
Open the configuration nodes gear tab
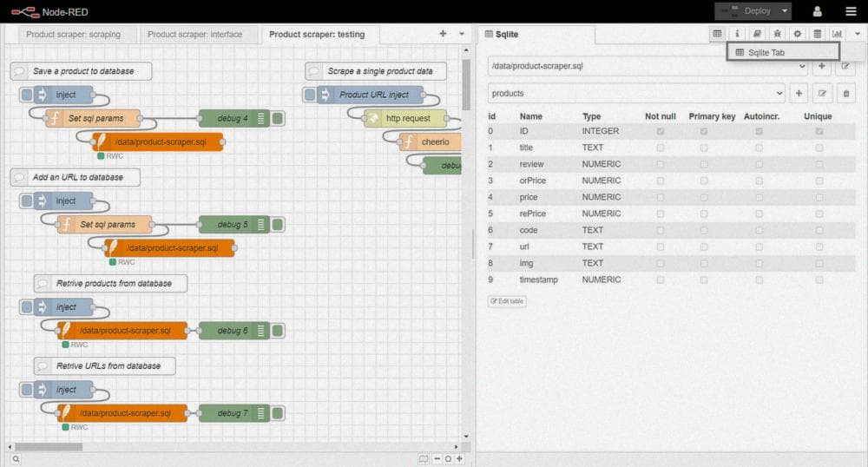[797, 34]
